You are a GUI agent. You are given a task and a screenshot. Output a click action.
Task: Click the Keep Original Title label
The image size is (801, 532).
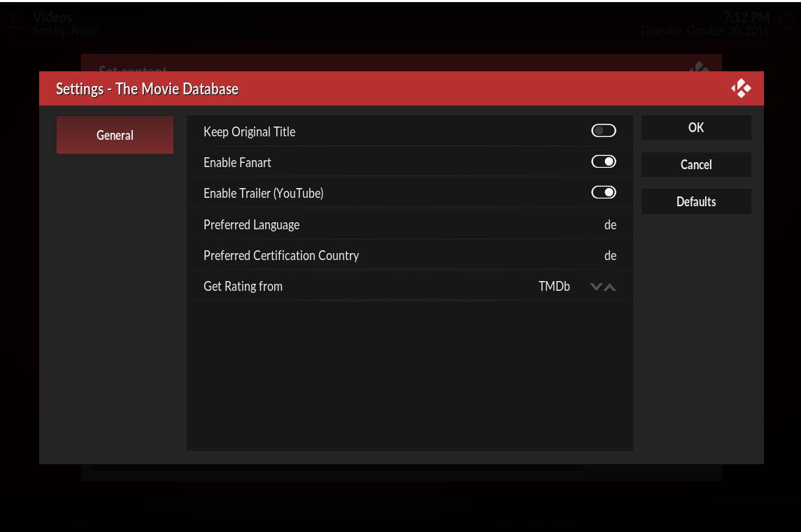[249, 131]
